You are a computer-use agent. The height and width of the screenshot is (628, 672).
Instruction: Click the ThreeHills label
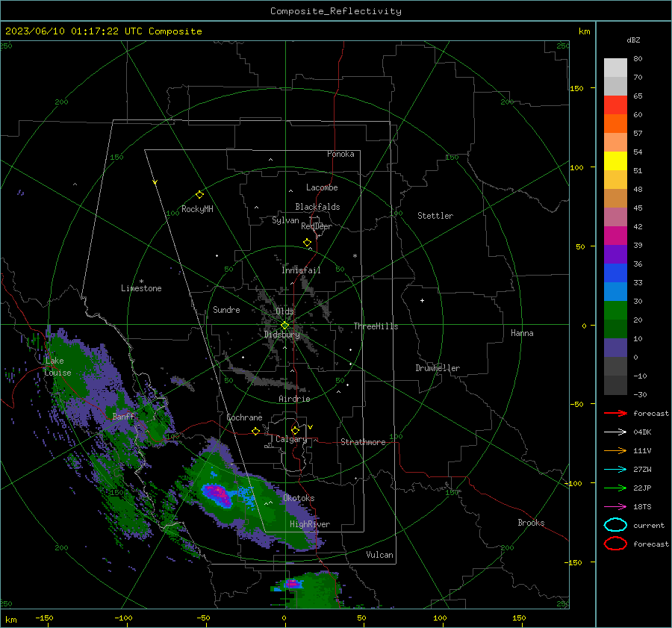[x=376, y=326]
